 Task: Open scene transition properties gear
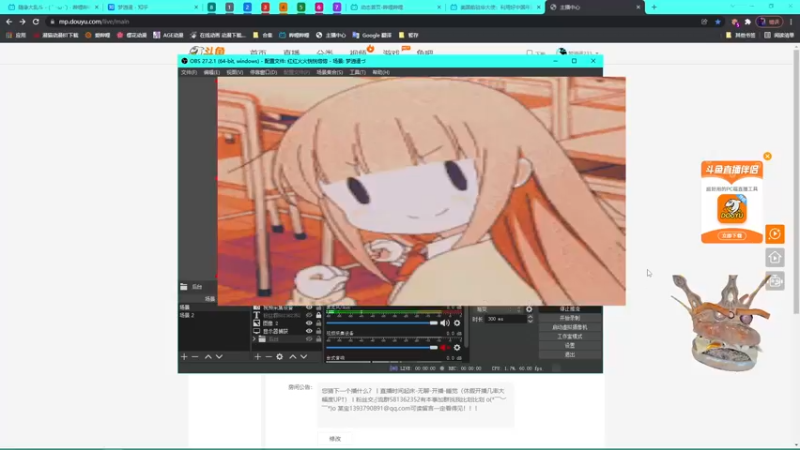click(x=529, y=309)
